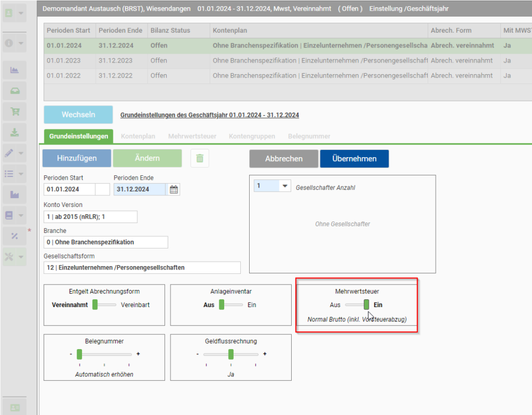Open the shopping cart sidebar icon

14,112
